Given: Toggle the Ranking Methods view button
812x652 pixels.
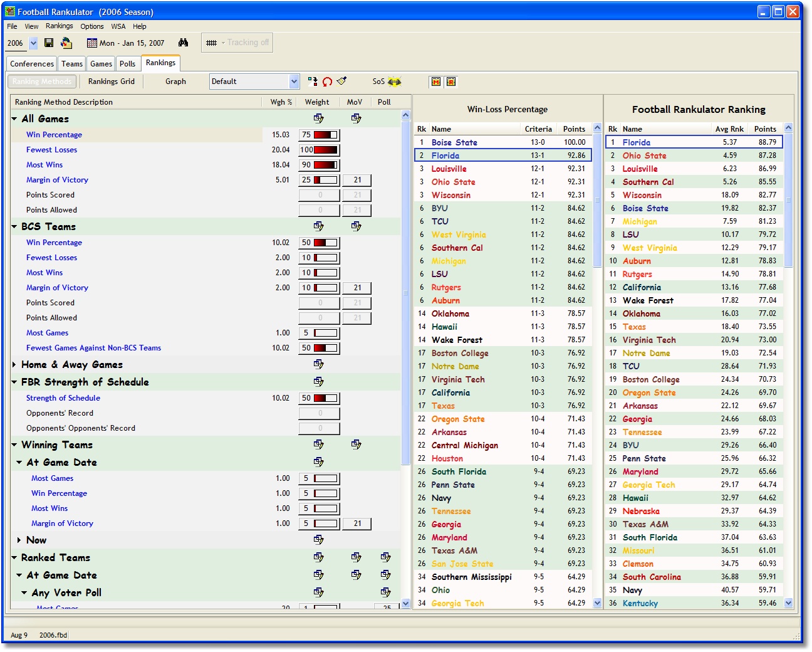Looking at the screenshot, I should pos(42,81).
